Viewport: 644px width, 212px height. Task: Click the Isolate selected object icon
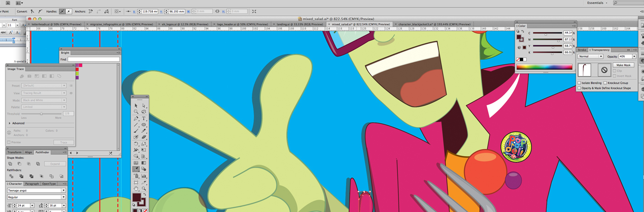click(254, 11)
